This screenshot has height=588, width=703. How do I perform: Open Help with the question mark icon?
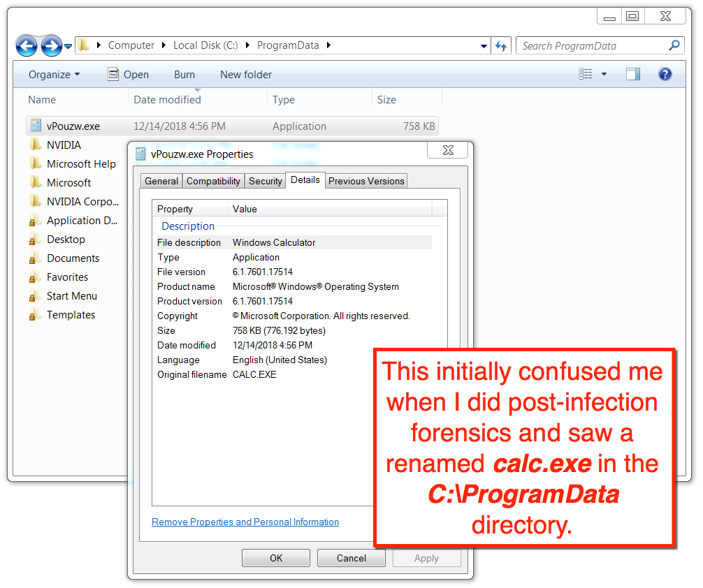click(665, 74)
